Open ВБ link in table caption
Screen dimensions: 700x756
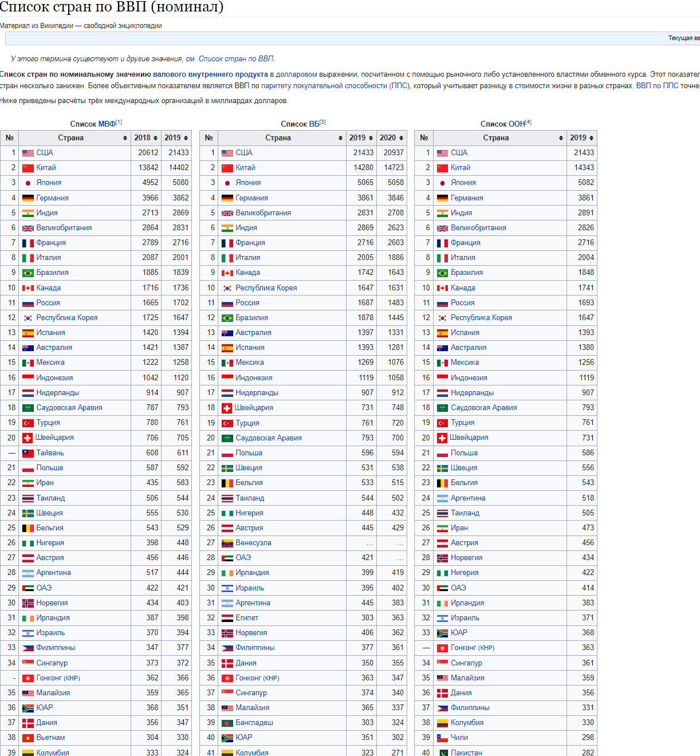coord(314,124)
